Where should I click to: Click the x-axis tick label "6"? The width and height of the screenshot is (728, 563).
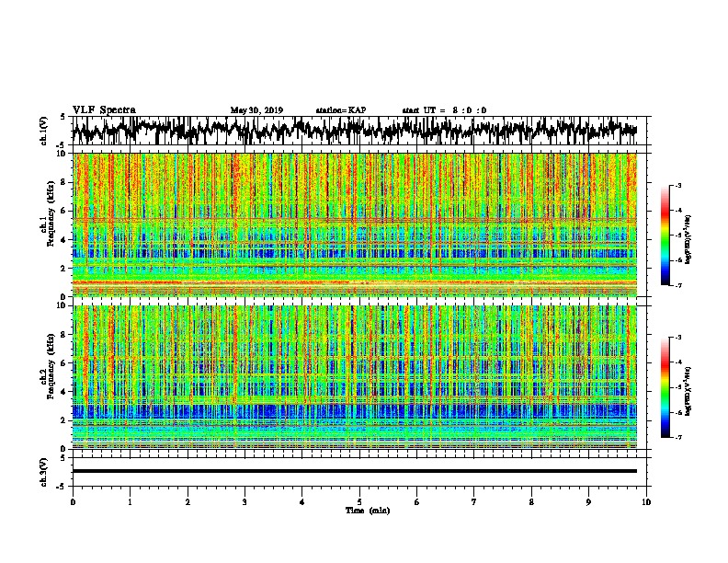click(417, 502)
